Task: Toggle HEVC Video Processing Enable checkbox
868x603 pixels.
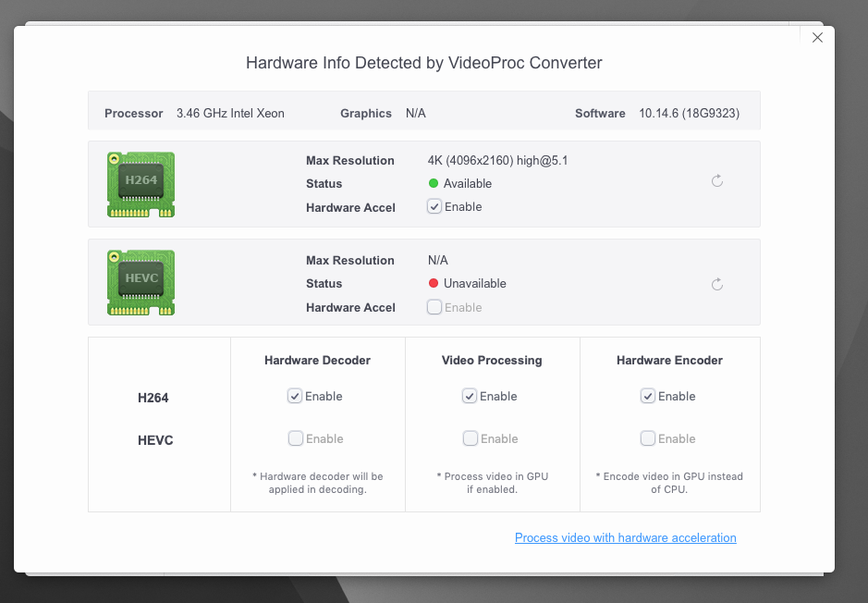Action: [x=470, y=438]
